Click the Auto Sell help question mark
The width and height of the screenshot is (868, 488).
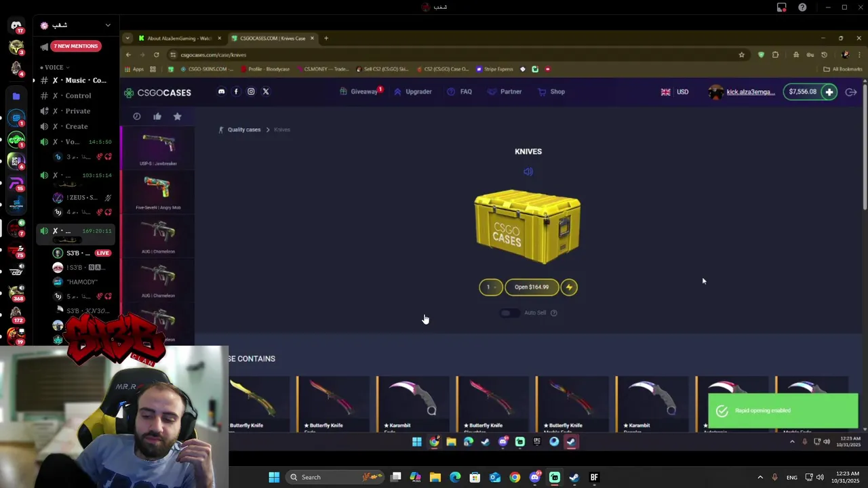click(x=554, y=313)
